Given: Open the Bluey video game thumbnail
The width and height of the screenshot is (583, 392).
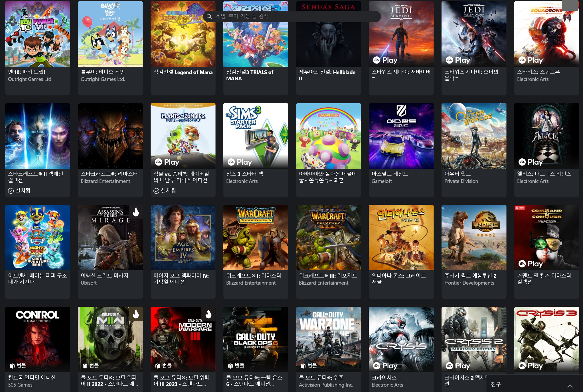Looking at the screenshot, I should (110, 34).
